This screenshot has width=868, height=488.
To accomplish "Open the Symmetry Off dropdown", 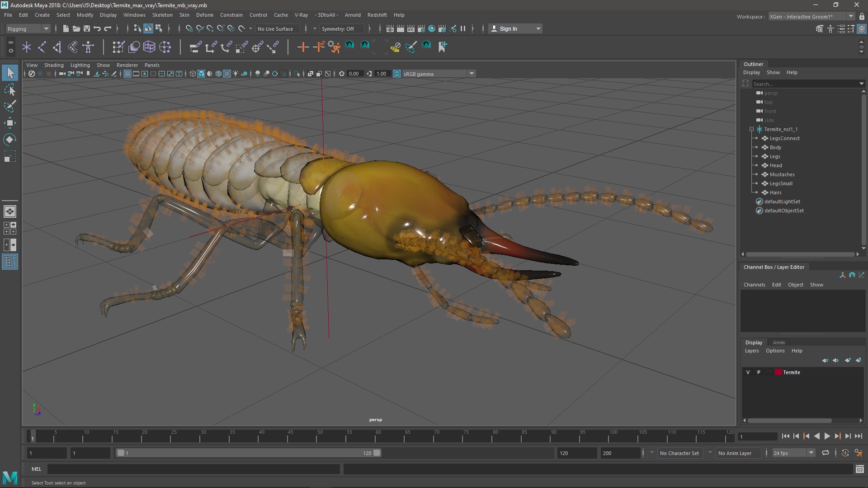I will pyautogui.click(x=342, y=28).
